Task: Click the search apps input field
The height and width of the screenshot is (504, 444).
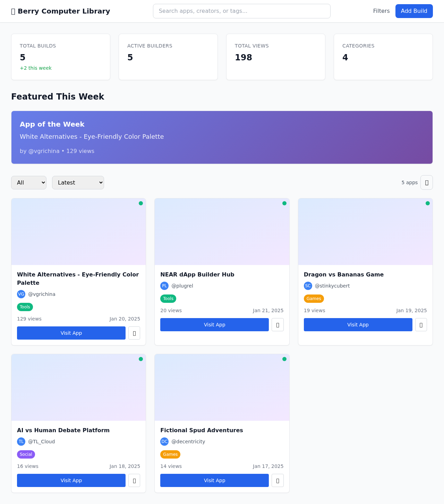Action: 241,11
